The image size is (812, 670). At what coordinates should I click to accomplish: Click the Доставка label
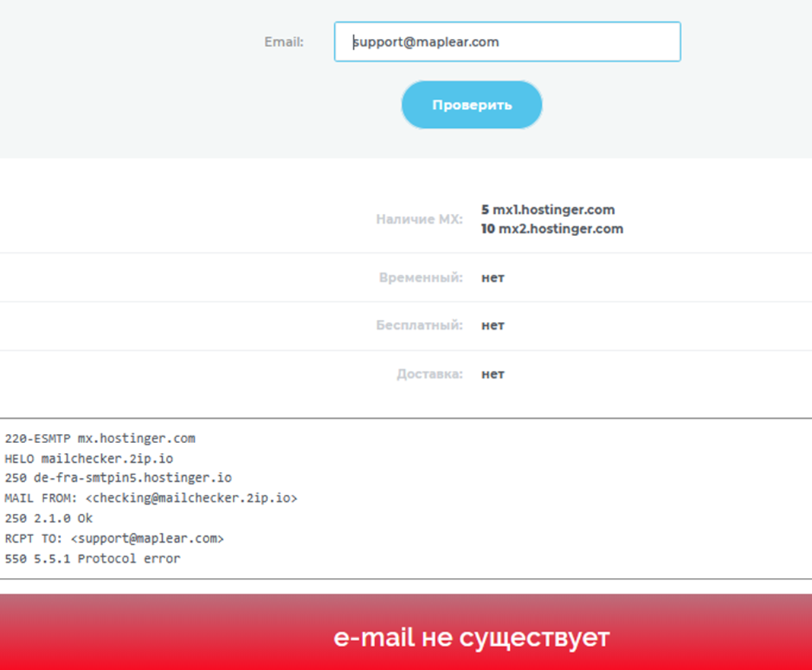coord(429,374)
